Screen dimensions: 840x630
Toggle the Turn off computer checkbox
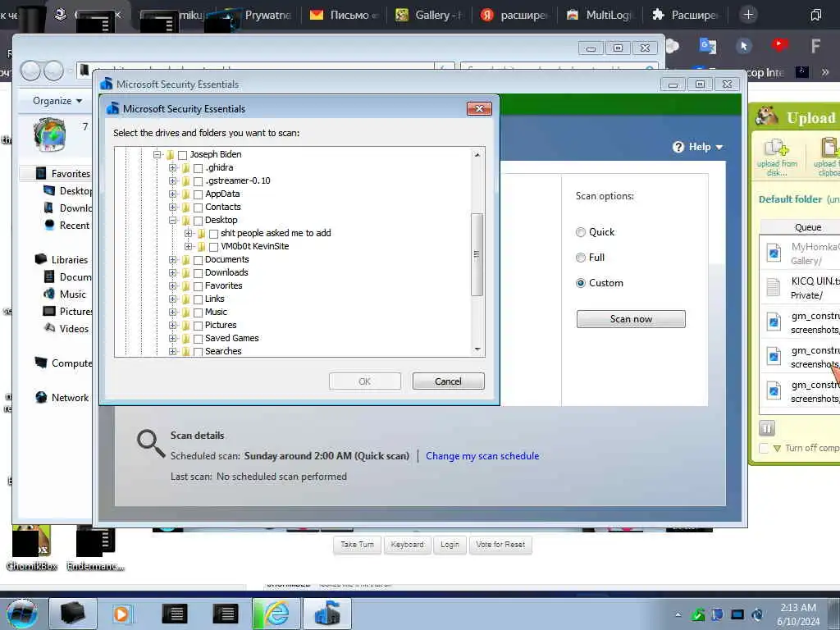point(765,449)
